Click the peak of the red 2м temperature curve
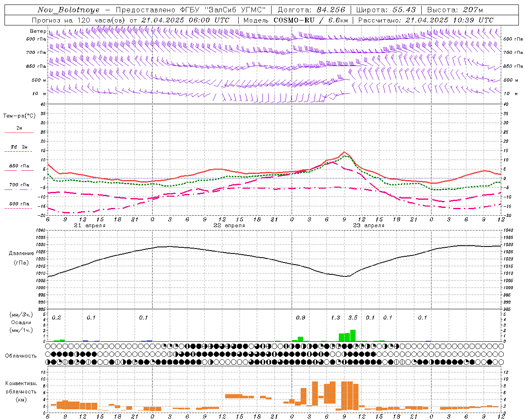This screenshot has width=525, height=420. click(344, 152)
